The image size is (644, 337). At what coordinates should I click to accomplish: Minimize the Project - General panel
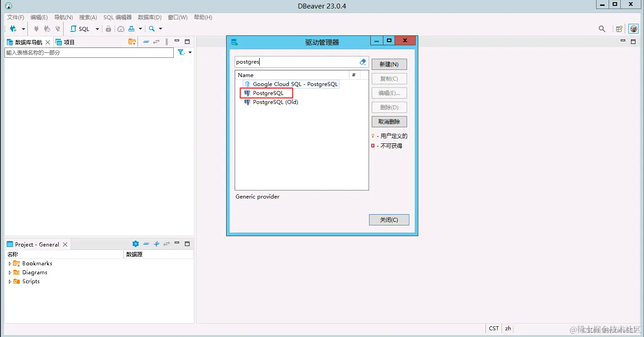(x=177, y=243)
